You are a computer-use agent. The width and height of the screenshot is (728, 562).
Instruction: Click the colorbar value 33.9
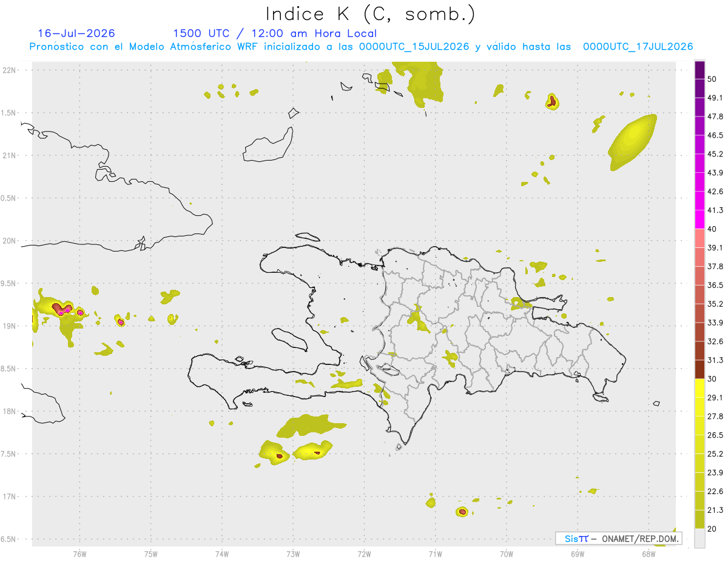pos(715,323)
